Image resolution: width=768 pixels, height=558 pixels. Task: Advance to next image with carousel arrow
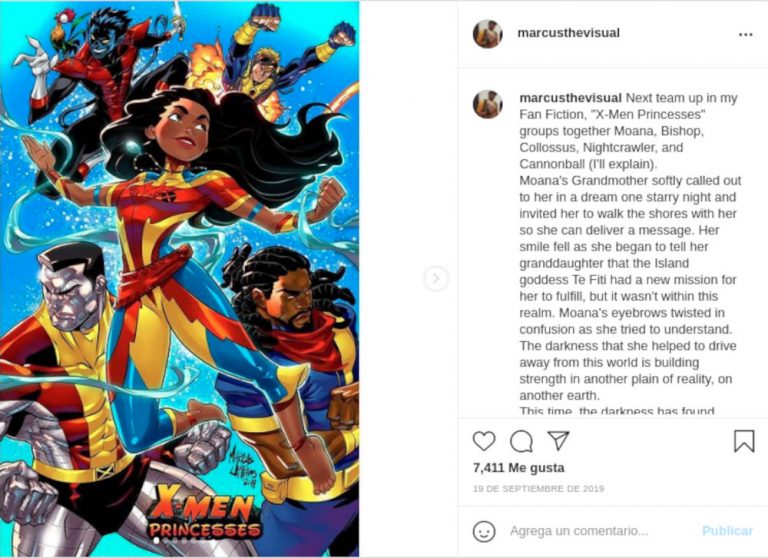pyautogui.click(x=435, y=279)
